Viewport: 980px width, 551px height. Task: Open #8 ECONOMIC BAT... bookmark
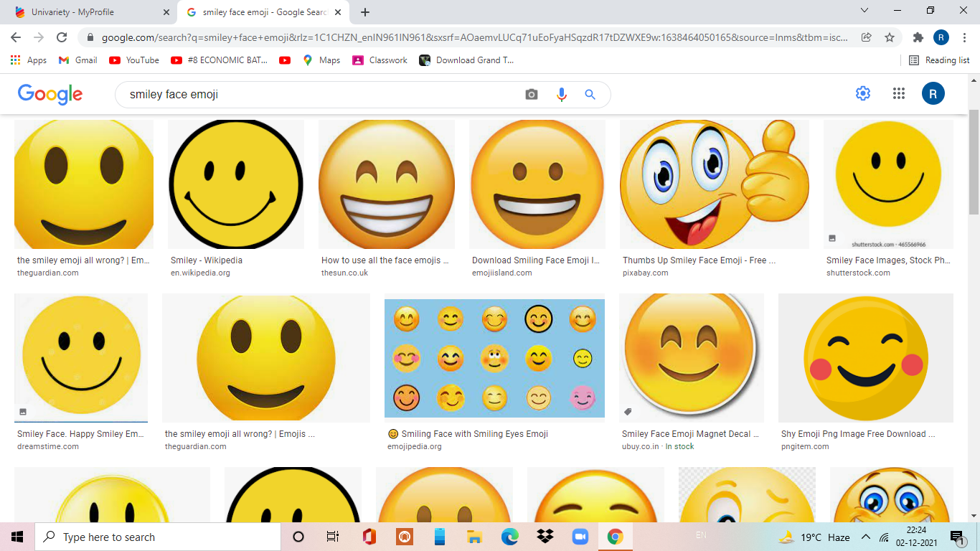pyautogui.click(x=220, y=60)
